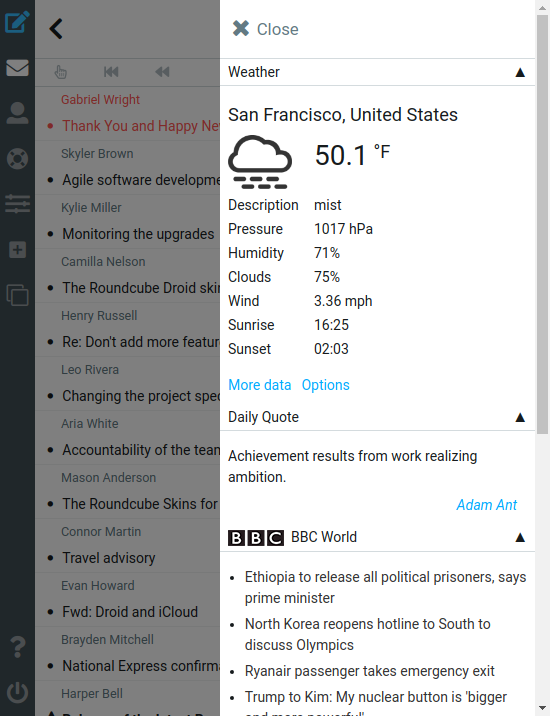The image size is (550, 716).
Task: Open settings via the sliders icon
Action: (x=17, y=204)
